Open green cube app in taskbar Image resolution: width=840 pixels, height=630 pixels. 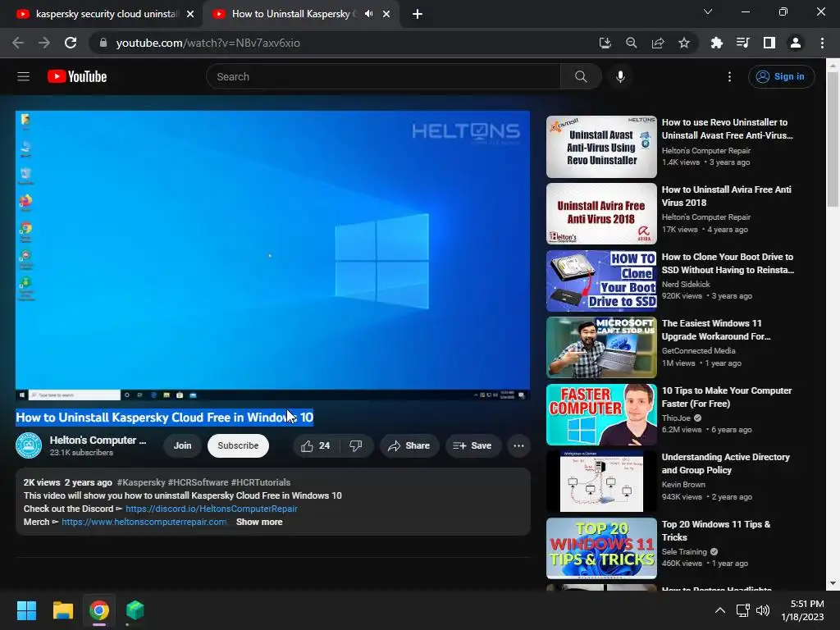(135, 610)
